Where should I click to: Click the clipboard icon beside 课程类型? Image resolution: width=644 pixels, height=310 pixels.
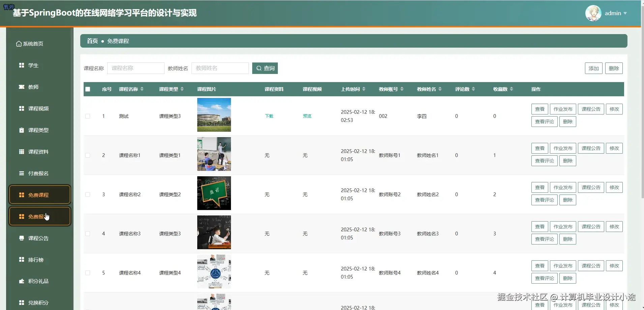click(x=22, y=130)
